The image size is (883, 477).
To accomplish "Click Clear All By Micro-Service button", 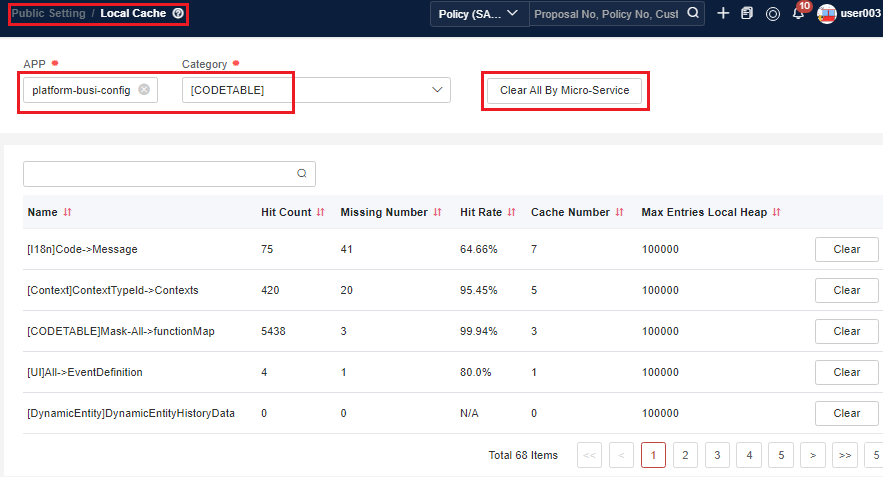I will coord(564,90).
